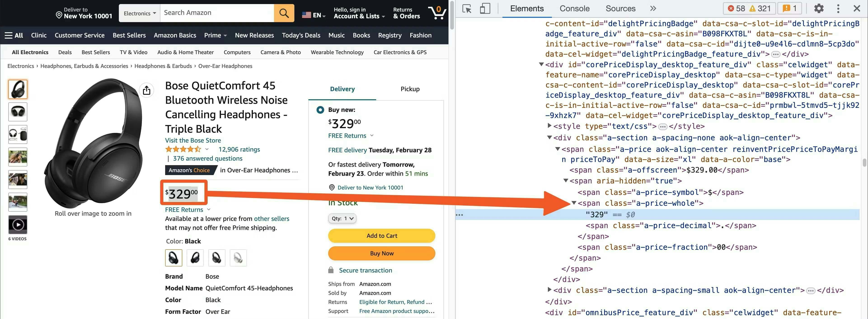
Task: Open DevTools settings gear
Action: click(819, 9)
